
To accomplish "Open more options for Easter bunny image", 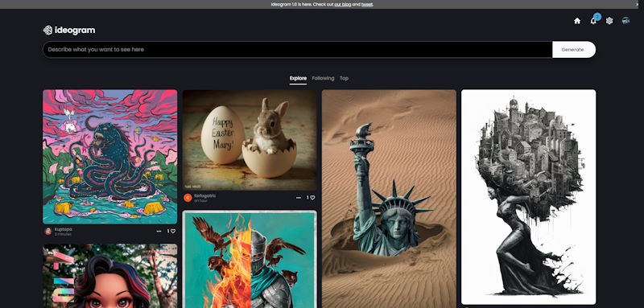I will click(298, 198).
